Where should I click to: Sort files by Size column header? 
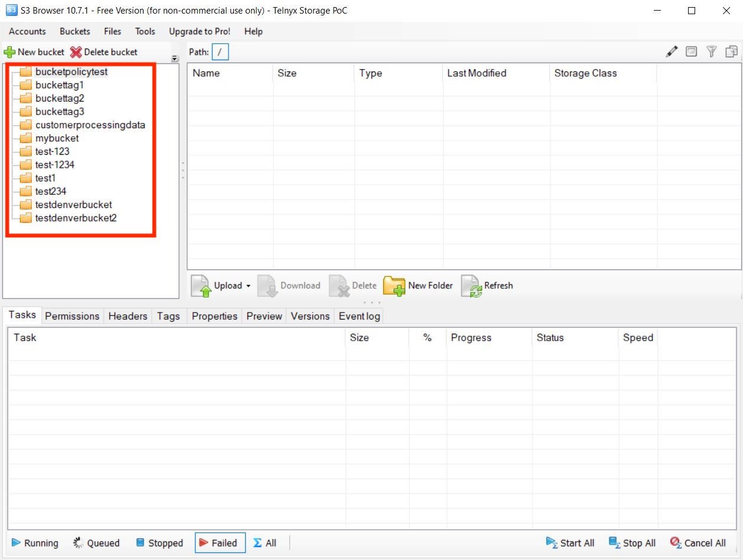(314, 73)
